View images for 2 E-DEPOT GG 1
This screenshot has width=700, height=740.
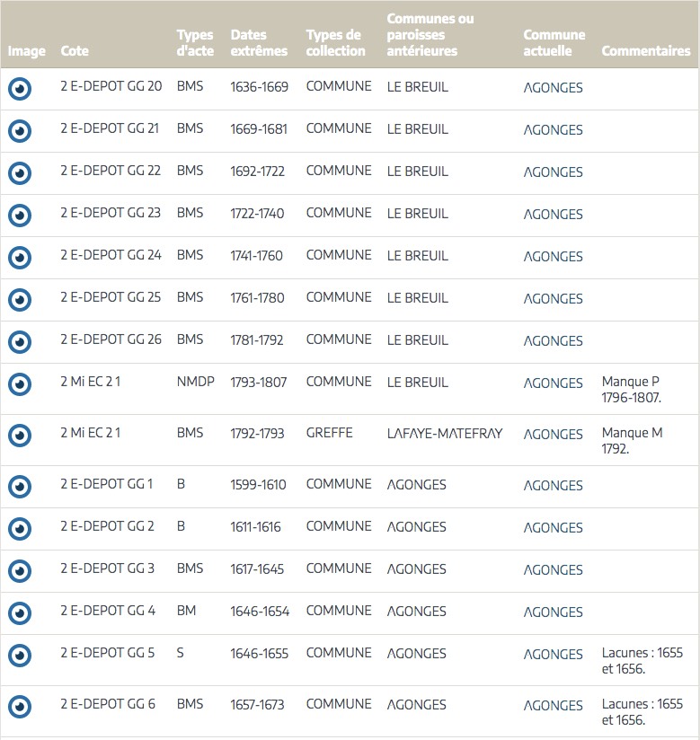(20, 487)
